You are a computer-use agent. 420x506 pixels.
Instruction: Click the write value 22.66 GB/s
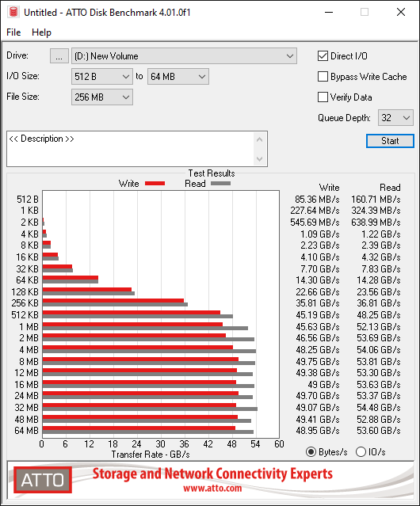click(x=318, y=292)
